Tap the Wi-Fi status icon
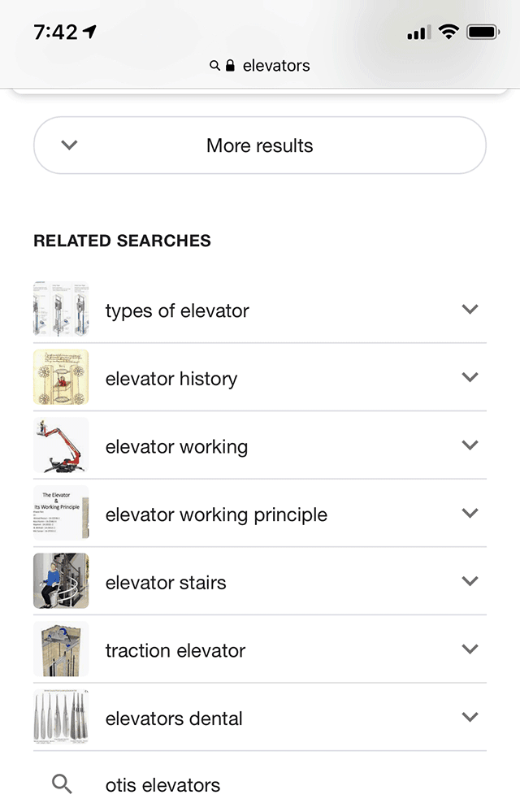This screenshot has height=812, width=520. [x=448, y=33]
